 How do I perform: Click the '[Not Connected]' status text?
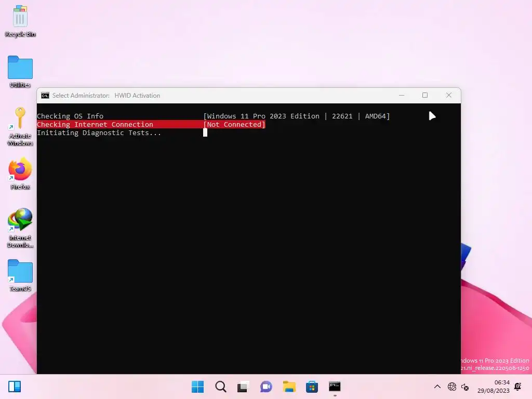[234, 125]
